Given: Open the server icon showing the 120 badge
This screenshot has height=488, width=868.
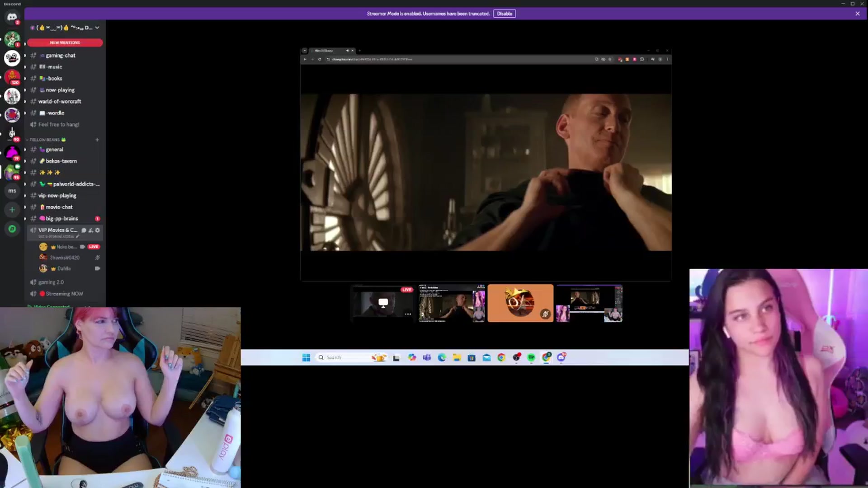Looking at the screenshot, I should 12,77.
